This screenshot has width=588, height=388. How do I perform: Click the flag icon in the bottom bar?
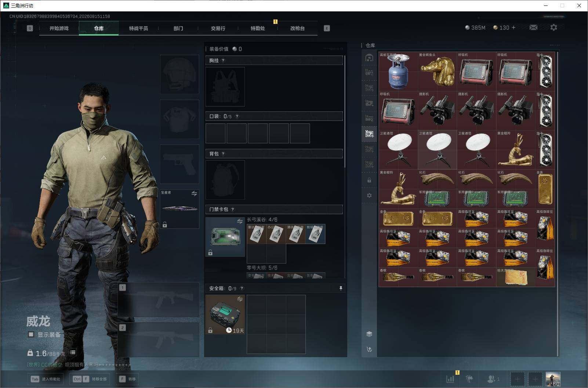[469, 379]
